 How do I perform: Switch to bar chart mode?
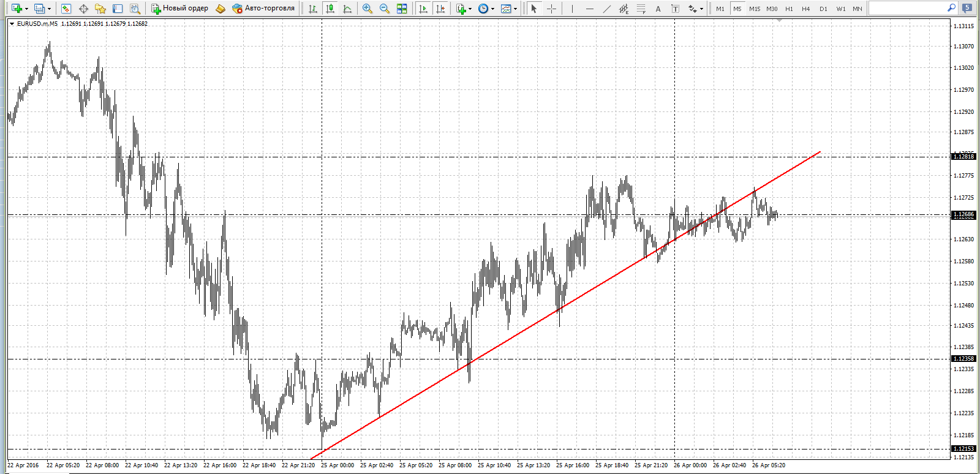[313, 9]
